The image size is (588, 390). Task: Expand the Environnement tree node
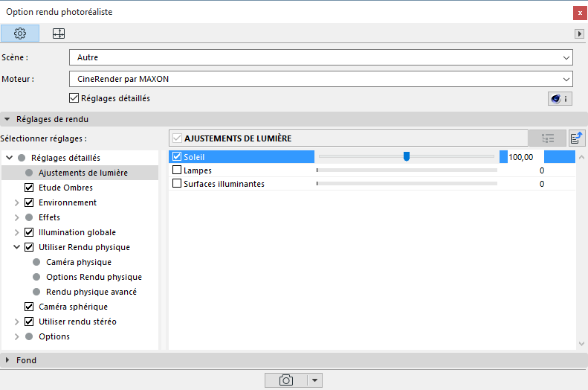click(16, 202)
